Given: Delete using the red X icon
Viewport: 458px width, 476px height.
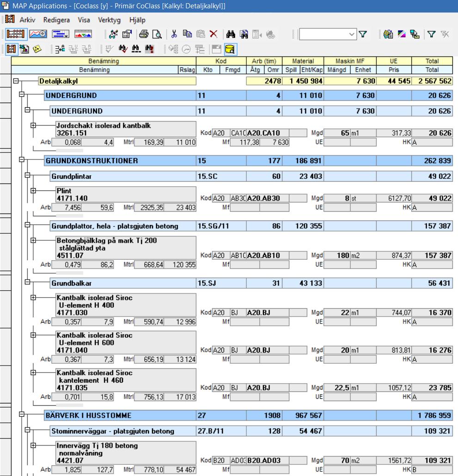Looking at the screenshot, I should point(214,34).
